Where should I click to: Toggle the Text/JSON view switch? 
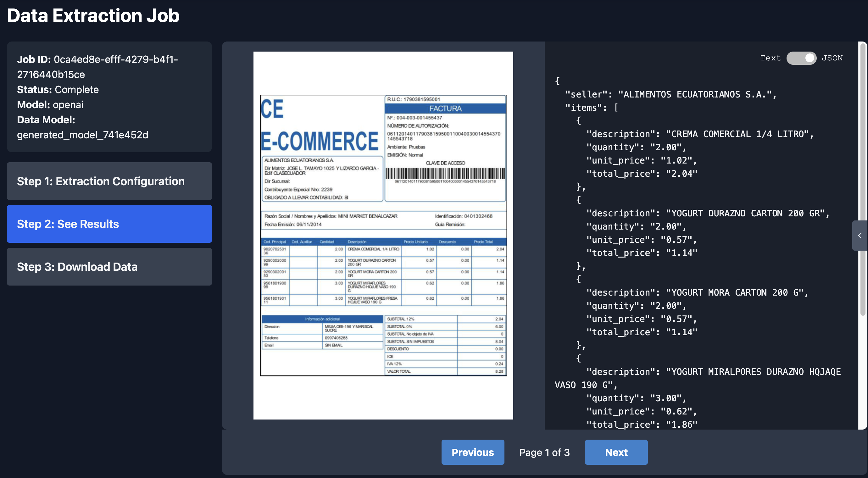point(801,58)
